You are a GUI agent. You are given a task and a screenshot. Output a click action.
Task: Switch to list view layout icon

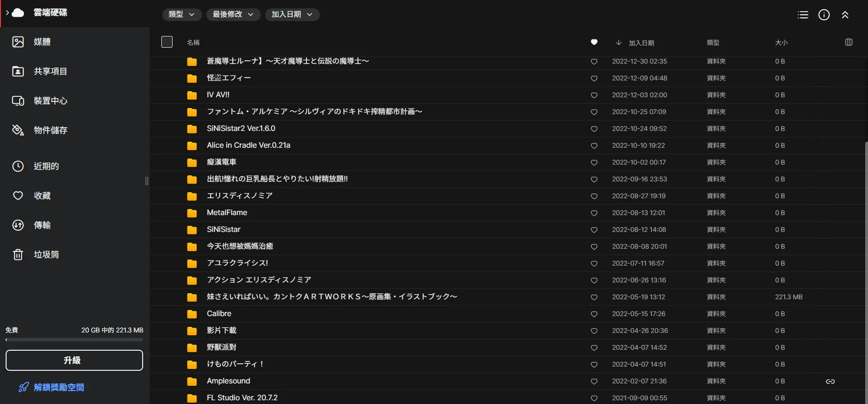pos(803,15)
